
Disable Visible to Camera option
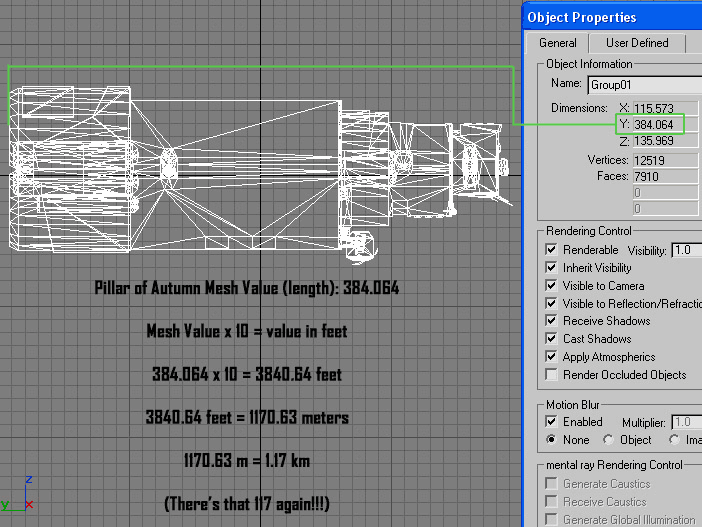coord(552,285)
